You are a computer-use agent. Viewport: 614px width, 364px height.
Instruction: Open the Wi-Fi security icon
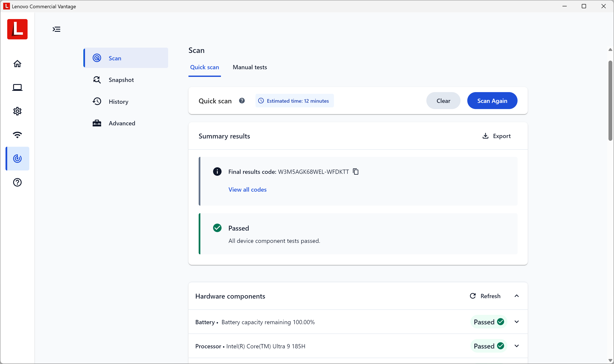click(17, 135)
